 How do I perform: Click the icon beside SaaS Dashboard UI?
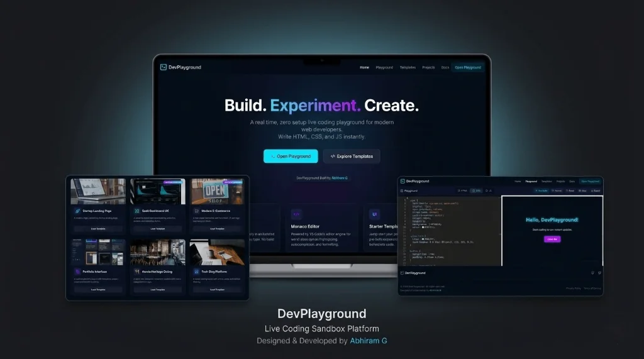[x=137, y=211]
